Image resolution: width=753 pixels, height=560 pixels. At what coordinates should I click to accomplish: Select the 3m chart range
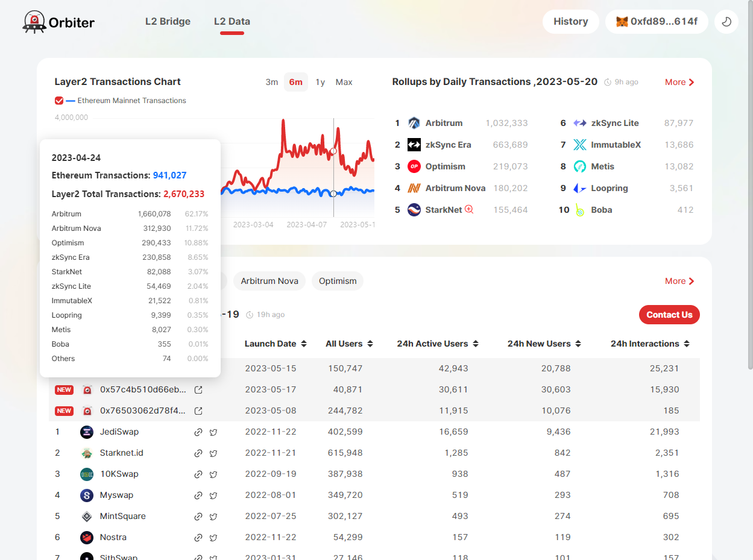(x=272, y=82)
